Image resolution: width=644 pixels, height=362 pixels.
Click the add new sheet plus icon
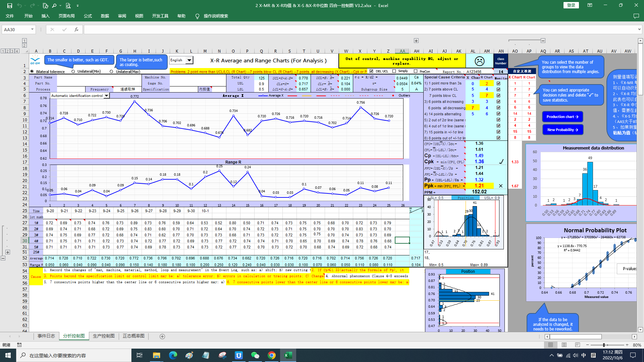162,337
